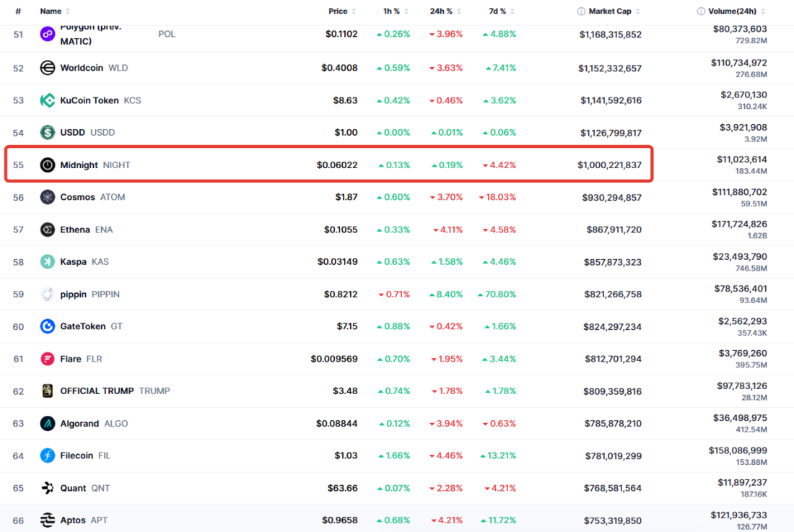Open the Algorand coin page
Screen dimensions: 794x532
[79, 423]
